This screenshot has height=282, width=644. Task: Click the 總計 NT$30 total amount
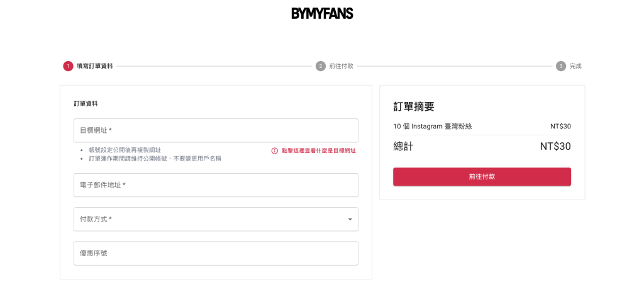pyautogui.click(x=555, y=146)
